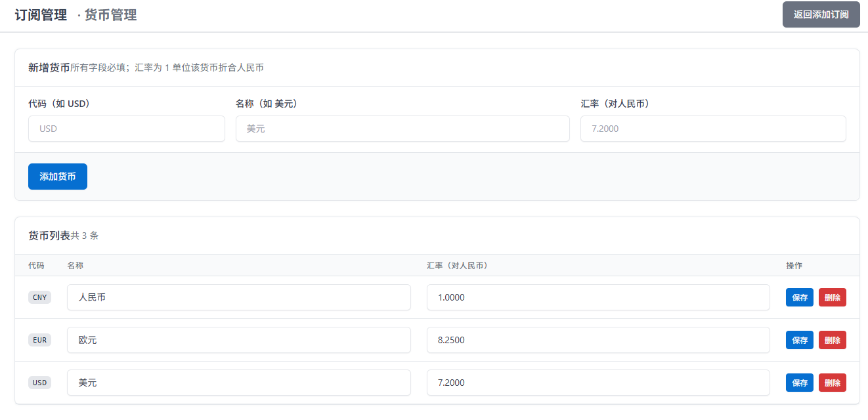The height and width of the screenshot is (420, 868).
Task: Focus the 代码 input with USD placeholder
Action: [126, 129]
